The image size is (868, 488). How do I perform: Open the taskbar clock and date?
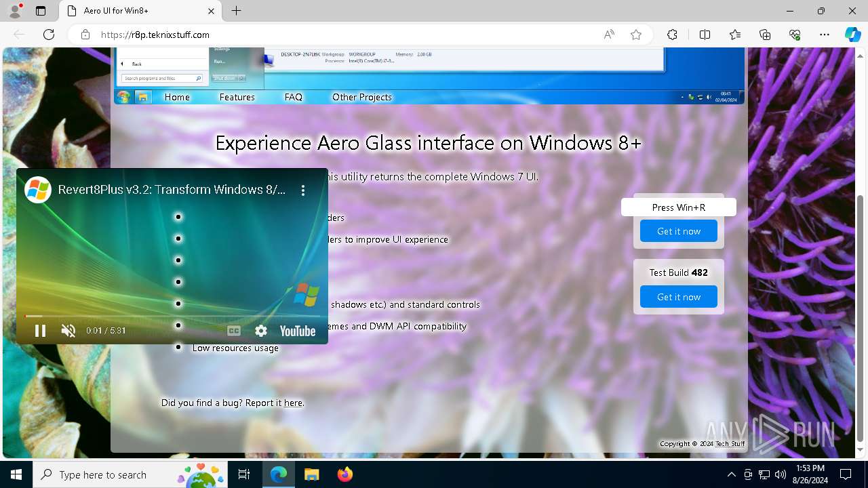point(810,474)
